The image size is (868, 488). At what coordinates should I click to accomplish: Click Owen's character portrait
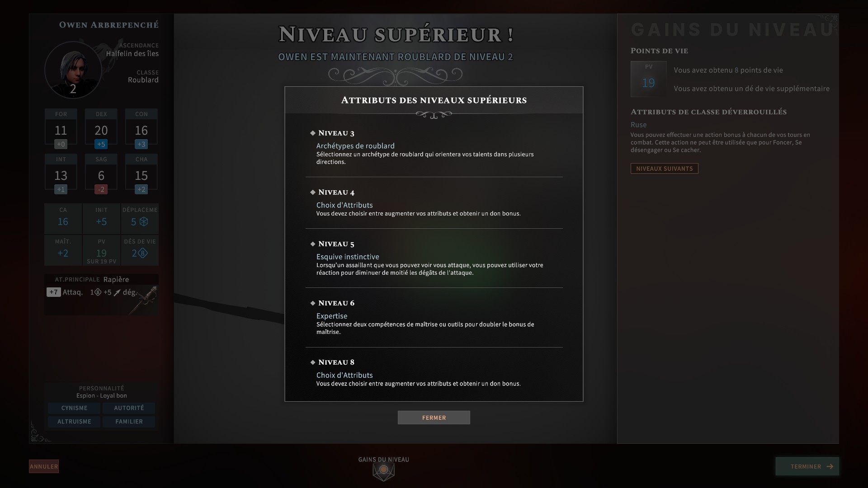tap(73, 70)
